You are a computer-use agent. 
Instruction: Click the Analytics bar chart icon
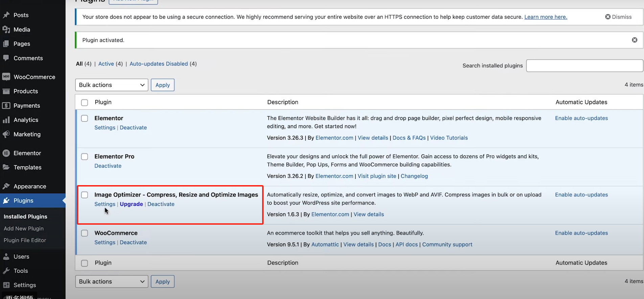(6, 120)
